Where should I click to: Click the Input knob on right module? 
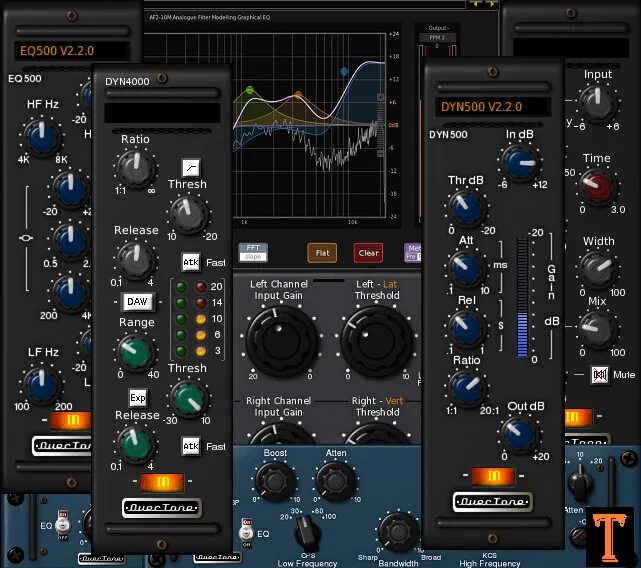pyautogui.click(x=597, y=103)
